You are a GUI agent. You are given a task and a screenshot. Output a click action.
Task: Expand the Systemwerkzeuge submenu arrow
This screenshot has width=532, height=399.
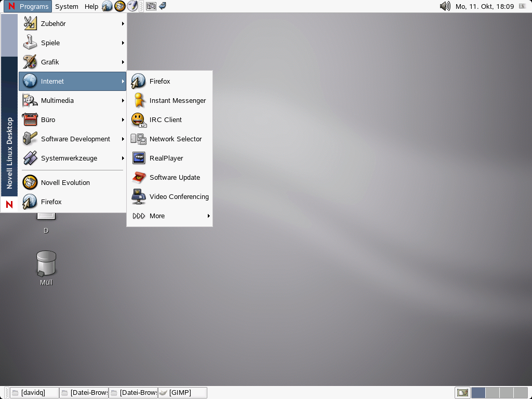tap(123, 158)
